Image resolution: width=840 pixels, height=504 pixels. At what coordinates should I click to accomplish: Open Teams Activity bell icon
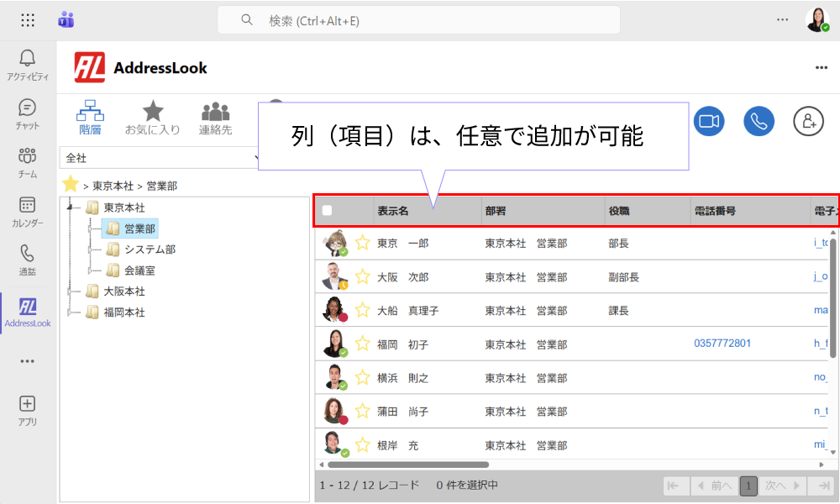[x=28, y=65]
